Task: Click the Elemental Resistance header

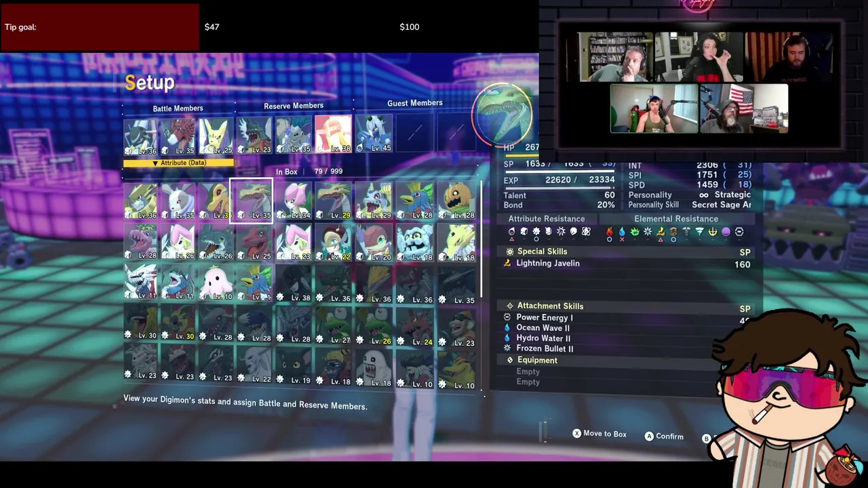Action: (676, 219)
